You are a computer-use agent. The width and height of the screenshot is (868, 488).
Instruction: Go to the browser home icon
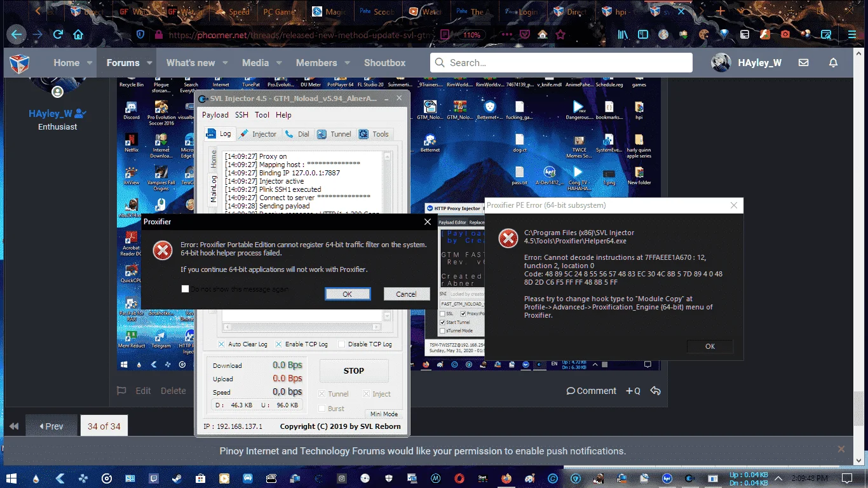(78, 34)
